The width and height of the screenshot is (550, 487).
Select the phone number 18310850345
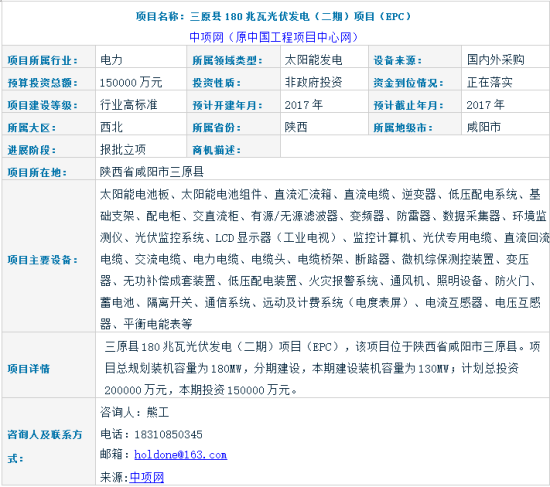[168, 435]
